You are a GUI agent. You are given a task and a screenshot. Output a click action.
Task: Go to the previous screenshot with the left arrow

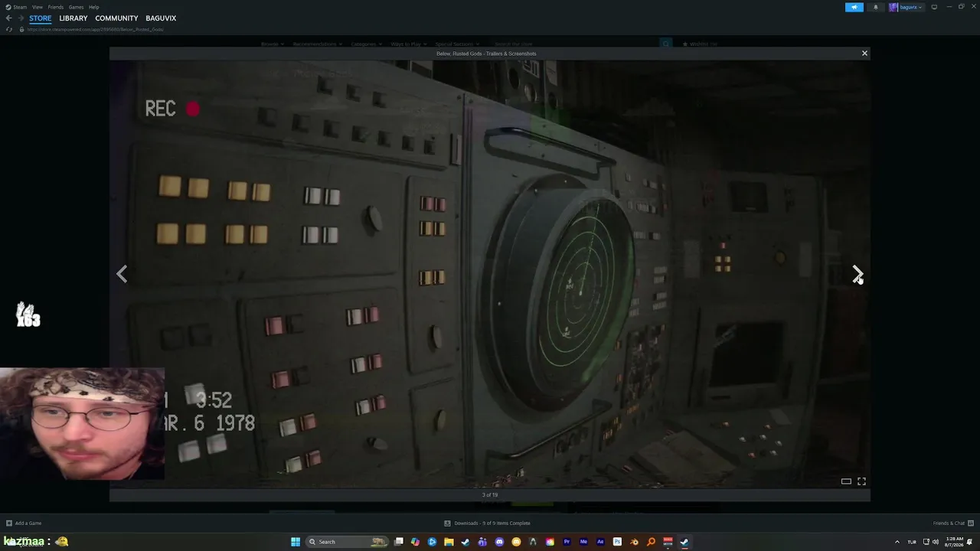coord(122,273)
